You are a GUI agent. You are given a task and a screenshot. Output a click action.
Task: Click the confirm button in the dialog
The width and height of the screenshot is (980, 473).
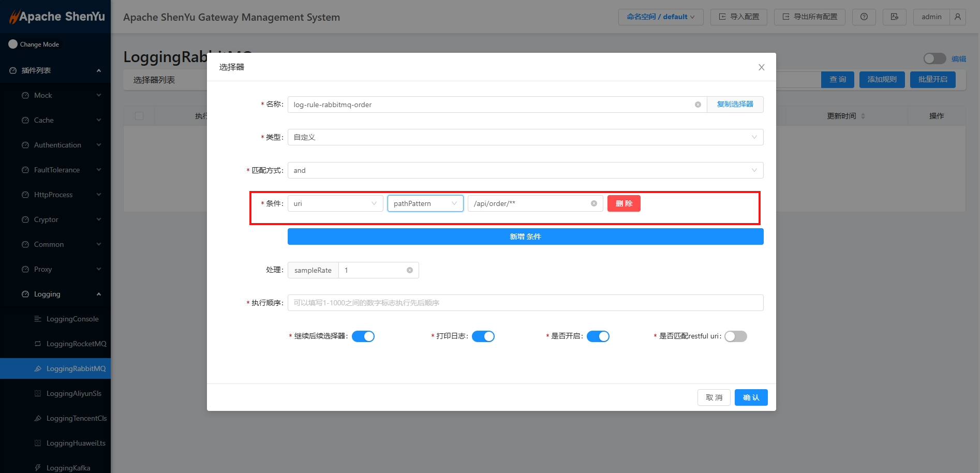[x=751, y=397]
